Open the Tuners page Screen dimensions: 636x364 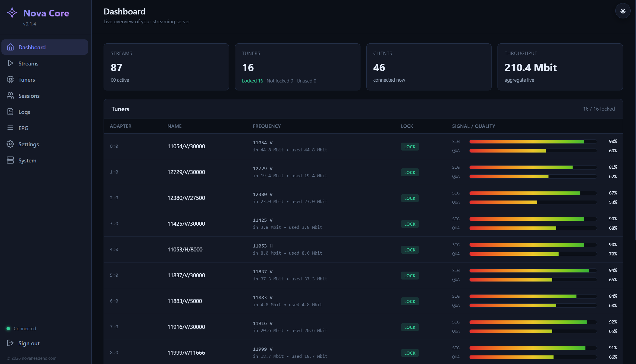click(x=45, y=79)
